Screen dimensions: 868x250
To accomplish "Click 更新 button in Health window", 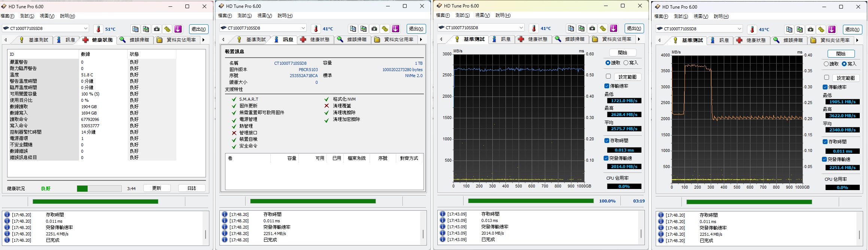I will point(157,188).
